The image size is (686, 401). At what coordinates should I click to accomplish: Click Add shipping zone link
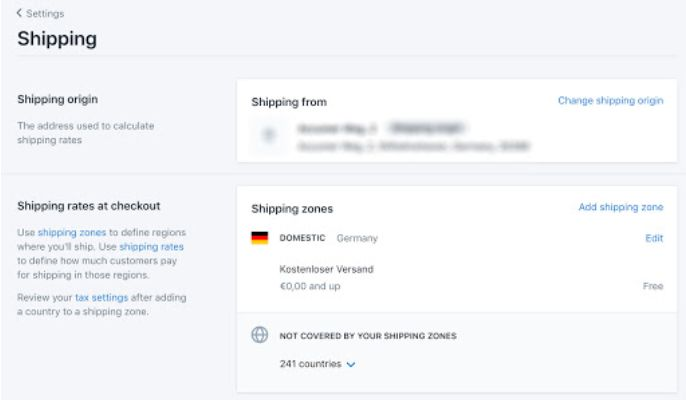(x=621, y=207)
